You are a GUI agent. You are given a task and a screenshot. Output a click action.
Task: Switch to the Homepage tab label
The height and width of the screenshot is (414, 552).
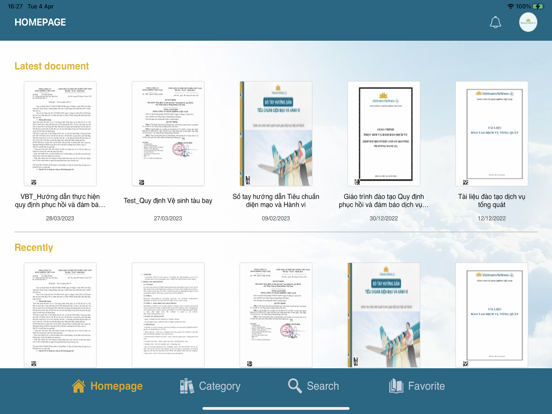tap(117, 386)
